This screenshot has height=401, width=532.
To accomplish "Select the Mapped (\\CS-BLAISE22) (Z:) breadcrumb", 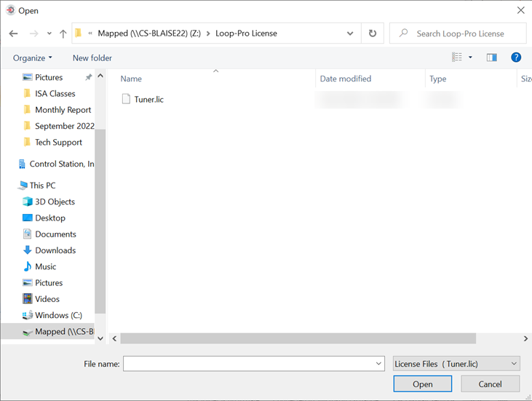I will (149, 33).
